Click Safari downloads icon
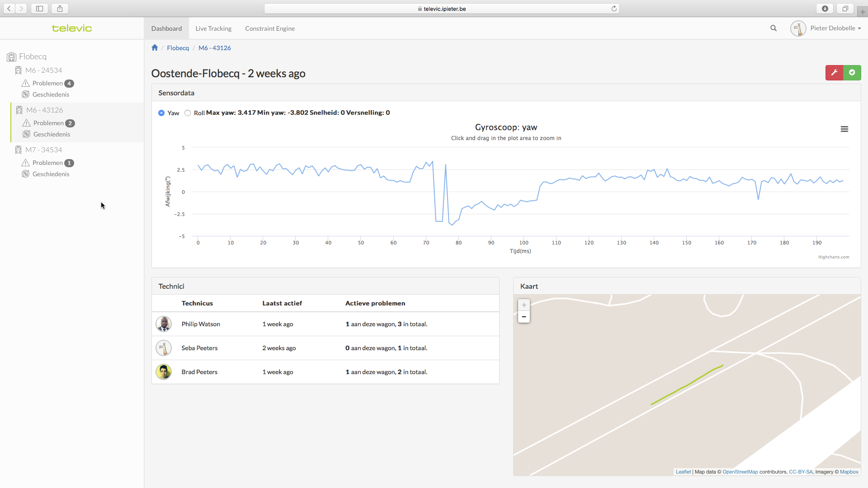The width and height of the screenshot is (868, 488). click(825, 9)
